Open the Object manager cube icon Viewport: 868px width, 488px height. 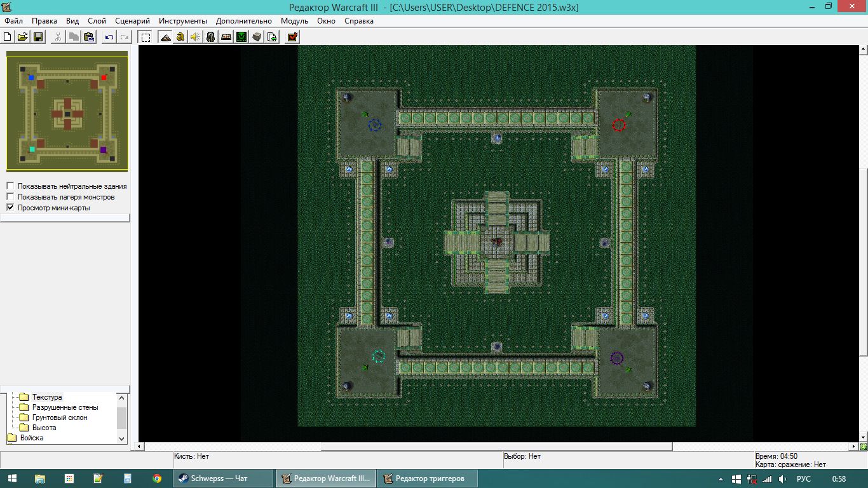point(257,37)
